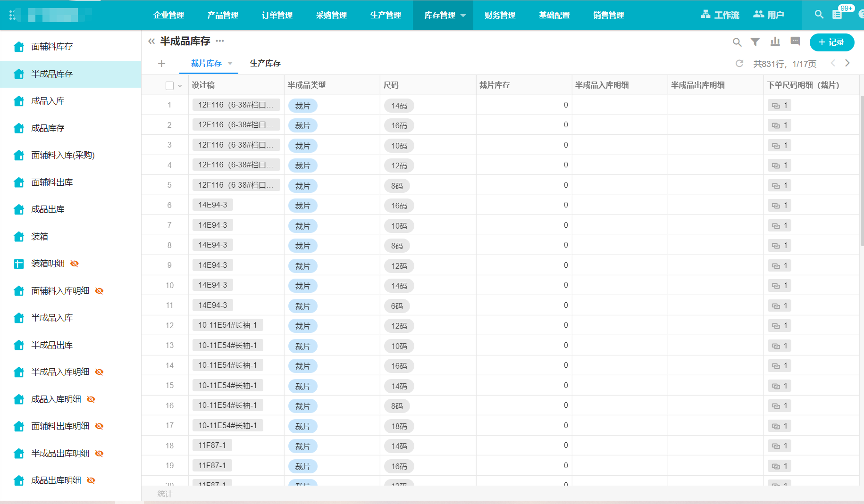This screenshot has height=504, width=864.
Task: Expand the 库存管理 dropdown menu
Action: click(463, 16)
